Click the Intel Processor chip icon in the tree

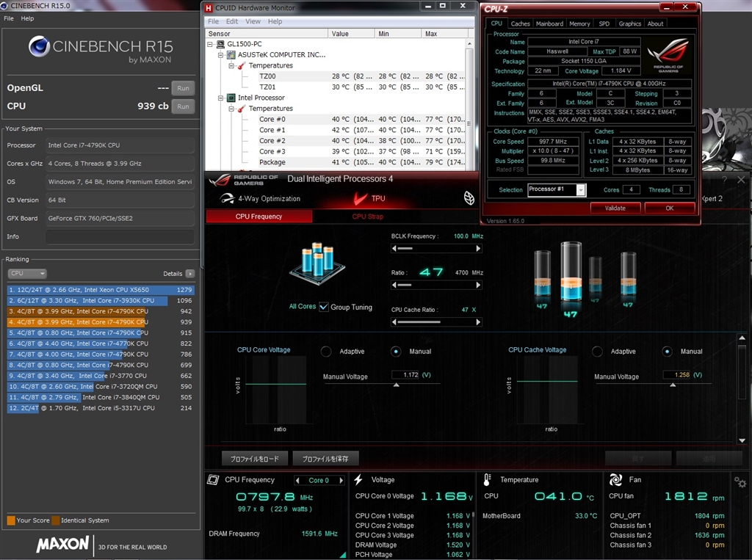click(x=231, y=98)
